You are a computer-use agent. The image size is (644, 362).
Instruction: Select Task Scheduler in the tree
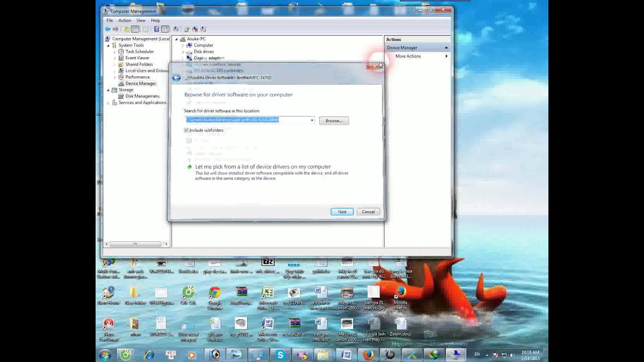[x=139, y=52]
